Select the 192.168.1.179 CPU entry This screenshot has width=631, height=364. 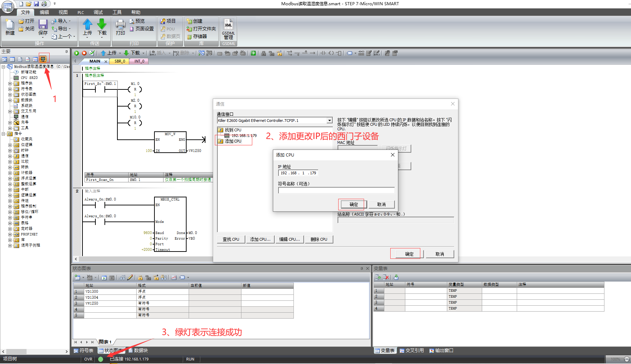tap(244, 136)
